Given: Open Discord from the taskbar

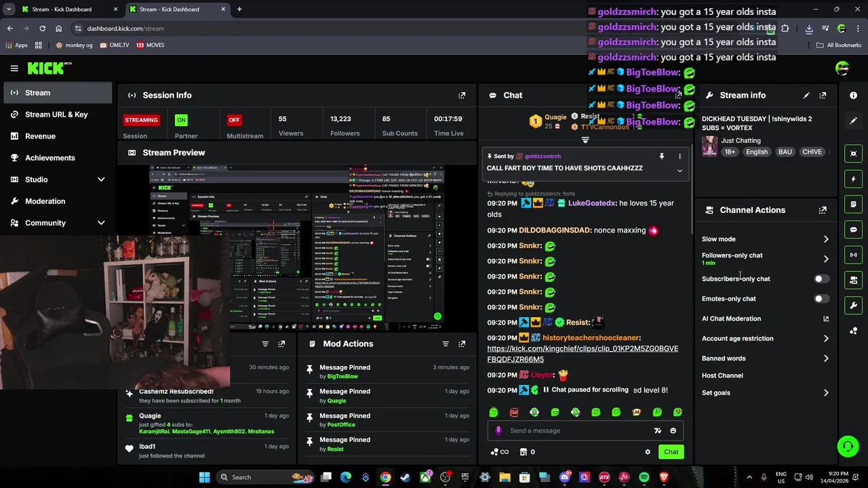Looking at the screenshot, I should (565, 477).
